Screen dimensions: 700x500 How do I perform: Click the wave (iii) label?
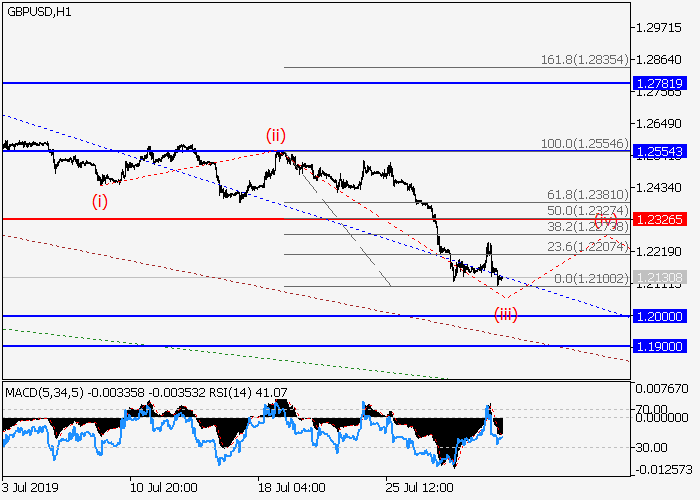click(506, 314)
